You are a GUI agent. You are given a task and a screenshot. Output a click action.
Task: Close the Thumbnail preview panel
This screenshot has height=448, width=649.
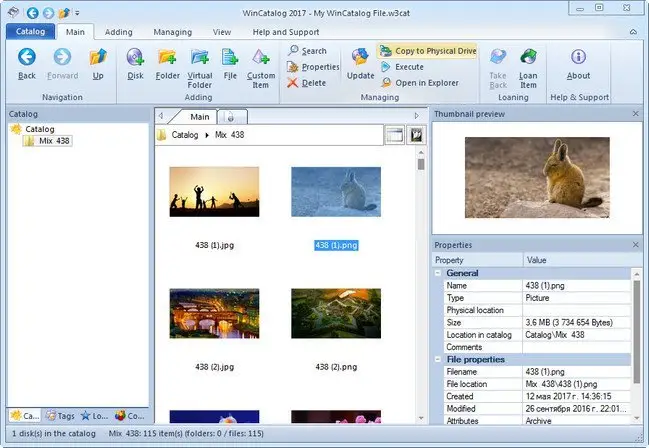(637, 115)
